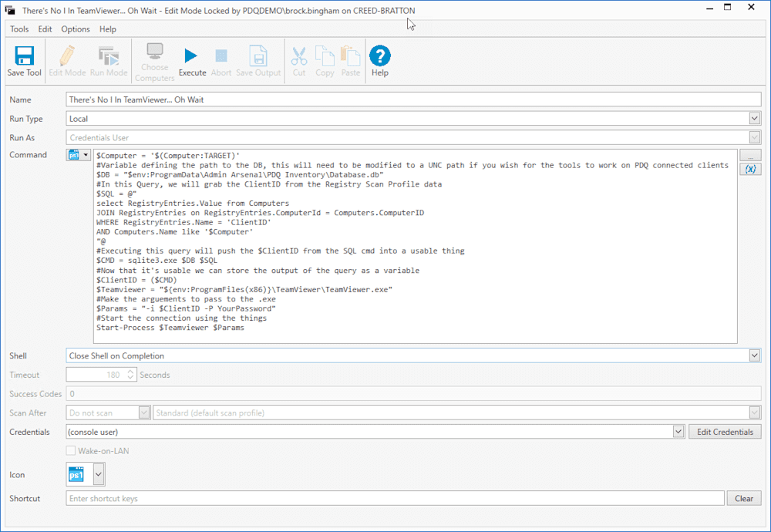Close the tool editor window

click(x=751, y=8)
